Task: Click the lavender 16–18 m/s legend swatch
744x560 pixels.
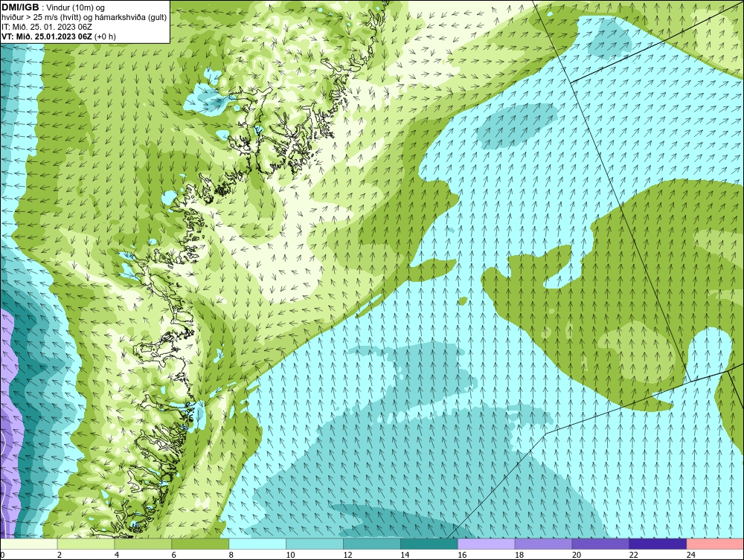Action: tap(486, 544)
